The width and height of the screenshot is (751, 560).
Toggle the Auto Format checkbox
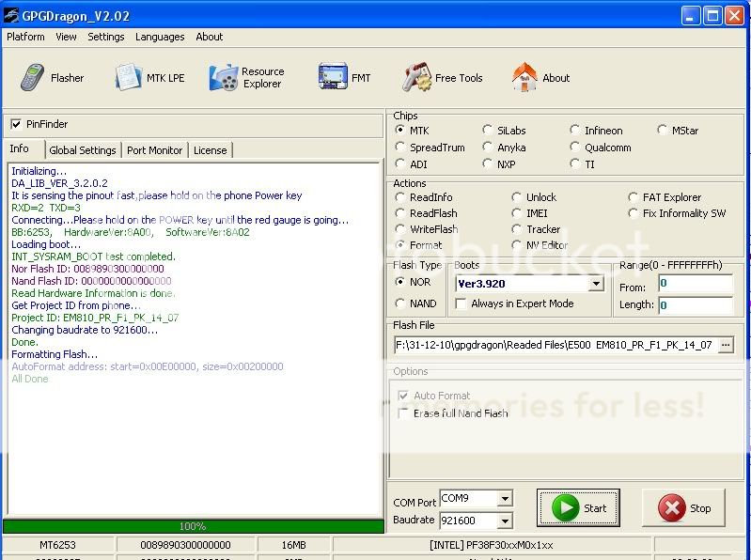coord(403,396)
